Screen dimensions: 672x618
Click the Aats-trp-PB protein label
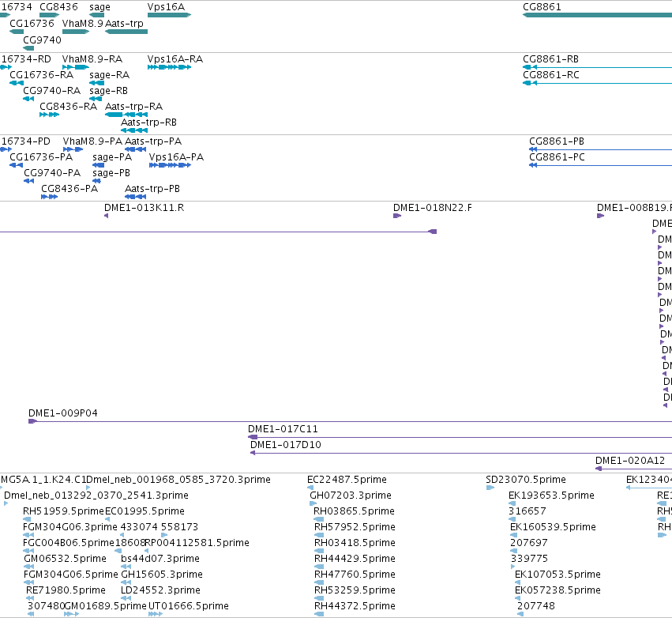pos(152,189)
